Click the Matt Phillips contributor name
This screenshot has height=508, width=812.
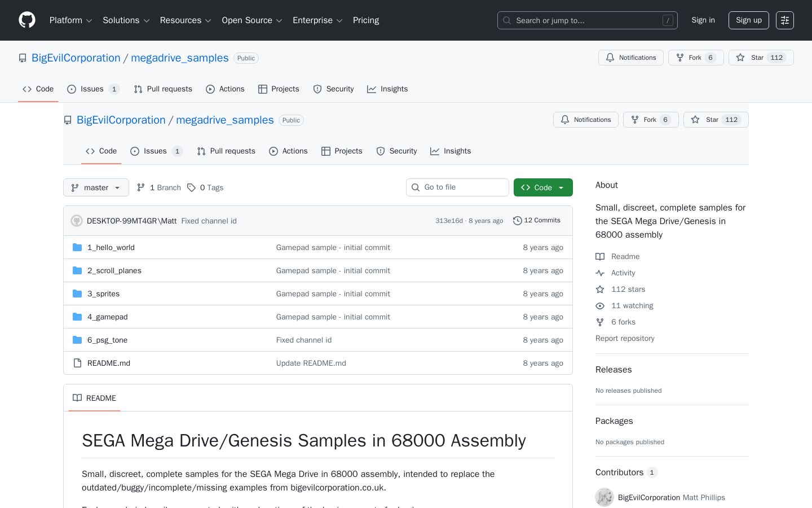704,497
